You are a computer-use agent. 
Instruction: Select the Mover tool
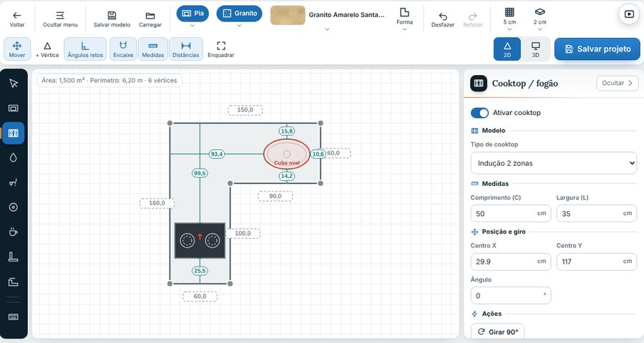pyautogui.click(x=17, y=49)
